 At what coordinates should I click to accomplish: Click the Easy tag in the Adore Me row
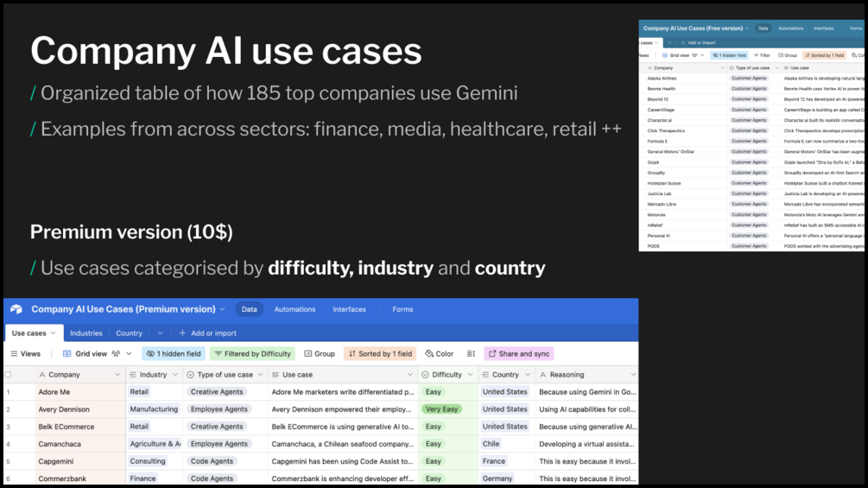(433, 392)
